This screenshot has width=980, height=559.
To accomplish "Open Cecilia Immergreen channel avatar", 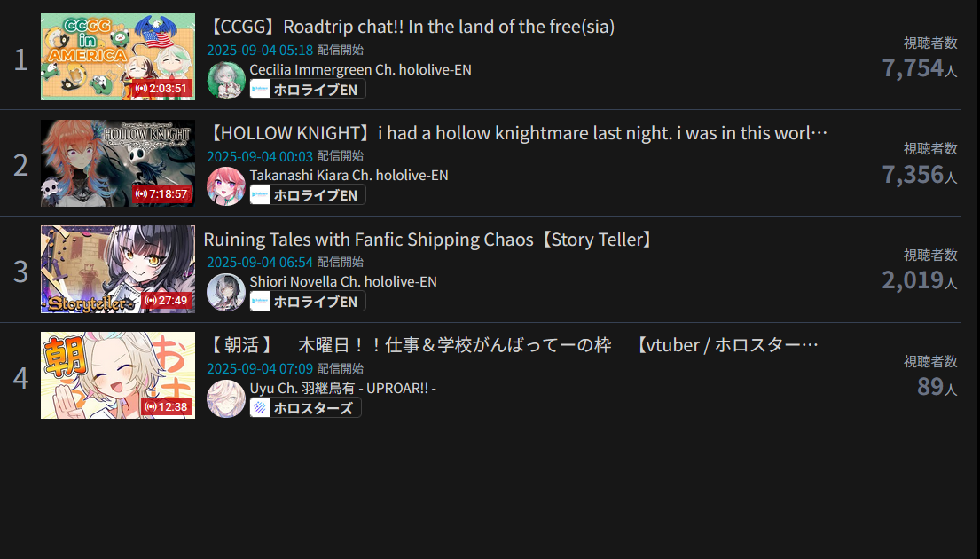I will click(x=225, y=80).
